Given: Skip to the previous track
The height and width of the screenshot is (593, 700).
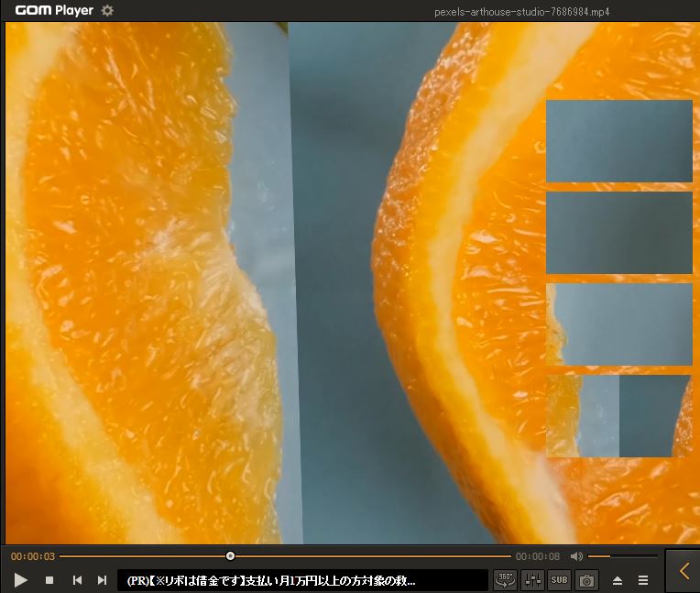Looking at the screenshot, I should [77, 580].
